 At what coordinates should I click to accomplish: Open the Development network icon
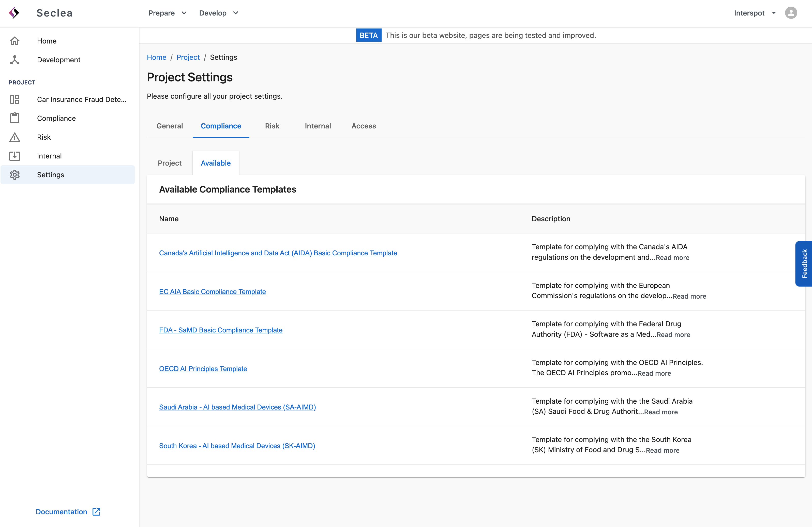(15, 60)
